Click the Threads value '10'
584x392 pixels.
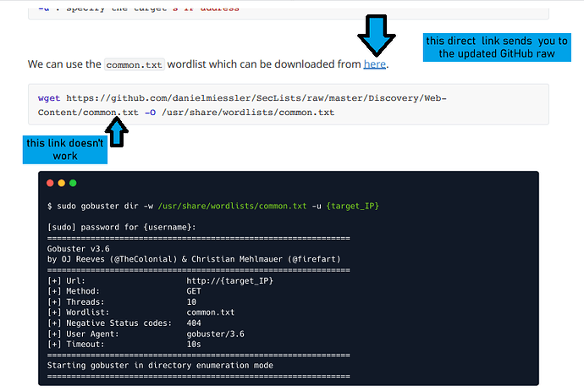click(191, 302)
